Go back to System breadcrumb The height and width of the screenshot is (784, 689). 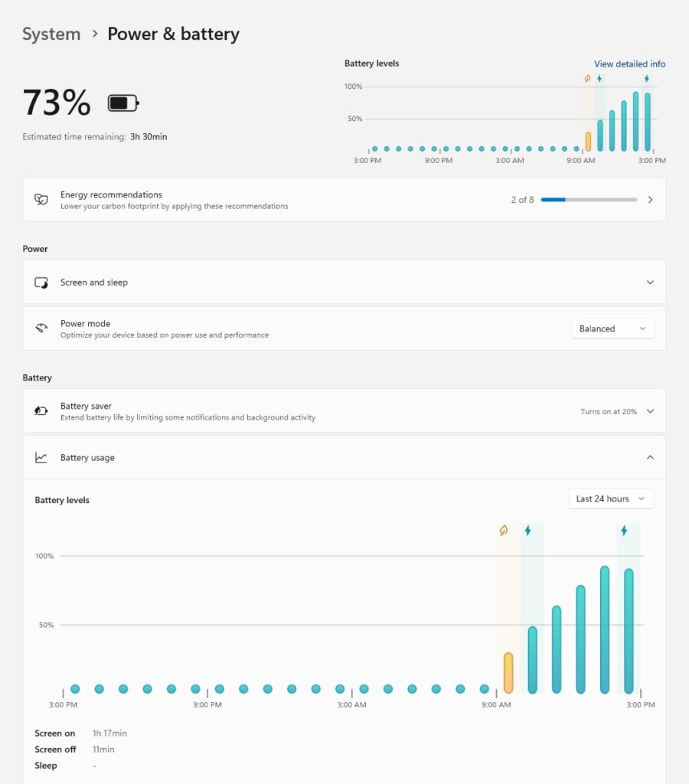51,34
